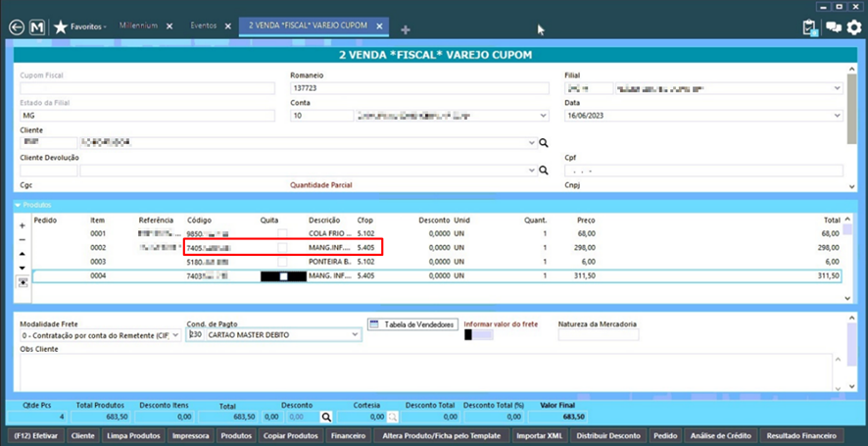
Task: Click the settings gear icon
Action: [853, 27]
